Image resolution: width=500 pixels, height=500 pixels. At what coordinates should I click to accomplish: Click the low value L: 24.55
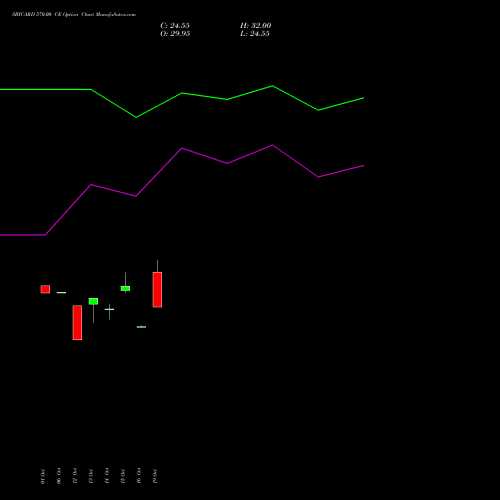click(255, 34)
